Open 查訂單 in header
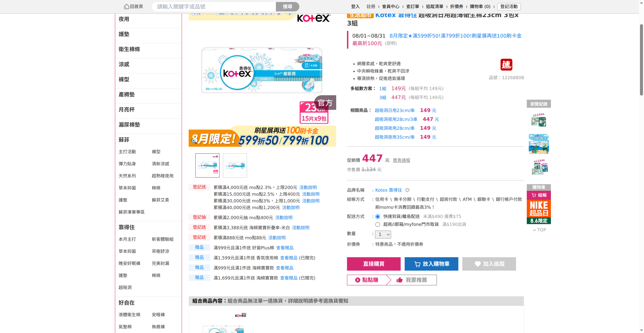Viewport: 644px width, 333px height. [x=413, y=7]
